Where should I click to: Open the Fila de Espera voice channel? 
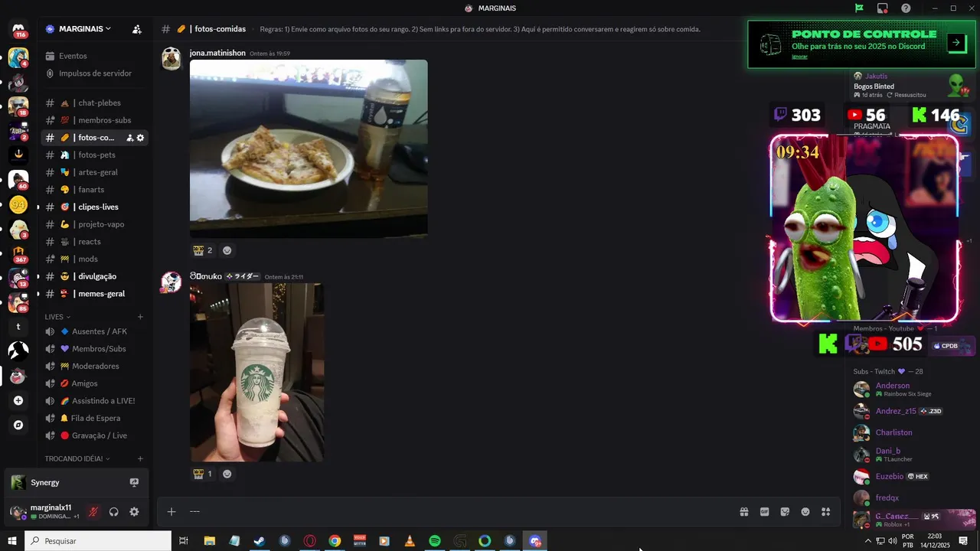click(x=93, y=419)
